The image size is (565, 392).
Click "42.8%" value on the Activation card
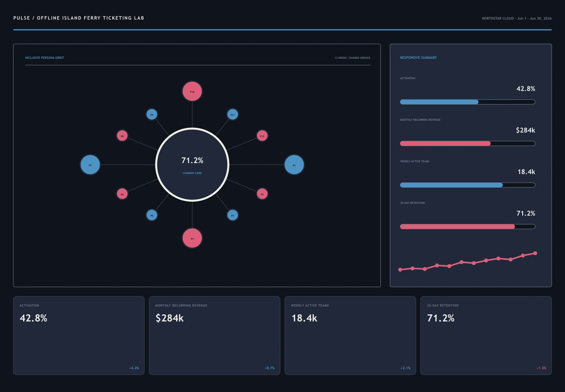pos(33,318)
